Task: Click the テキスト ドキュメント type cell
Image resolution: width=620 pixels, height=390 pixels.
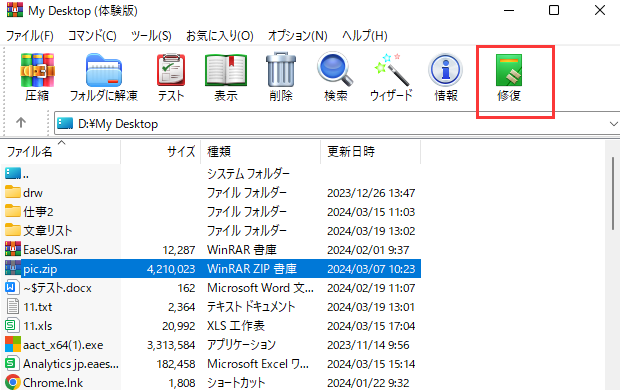Action: (x=251, y=307)
